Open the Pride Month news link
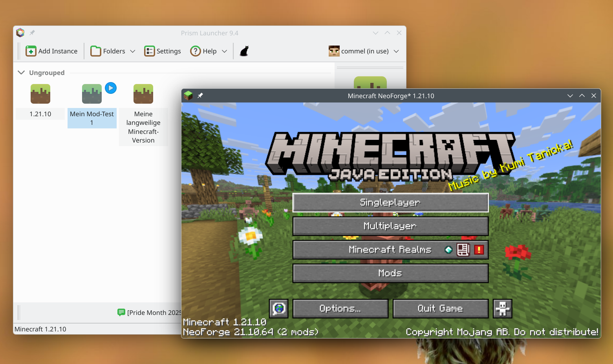Screen dimensions: 613x364 pyautogui.click(x=153, y=313)
